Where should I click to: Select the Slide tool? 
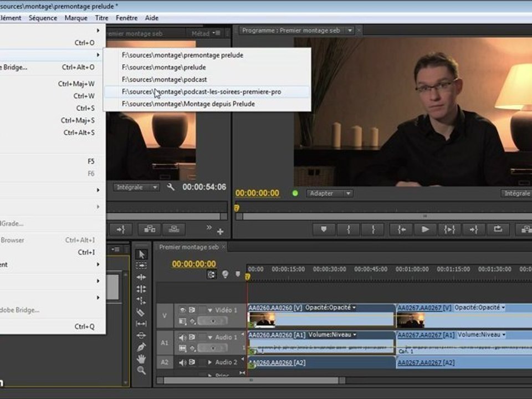tap(141, 335)
